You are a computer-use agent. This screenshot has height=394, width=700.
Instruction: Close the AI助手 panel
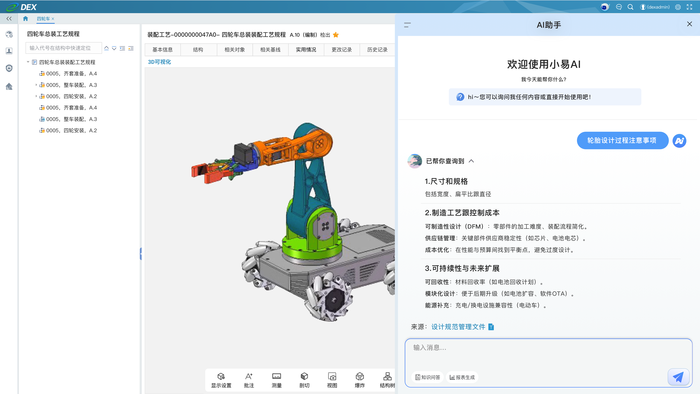pos(689,24)
